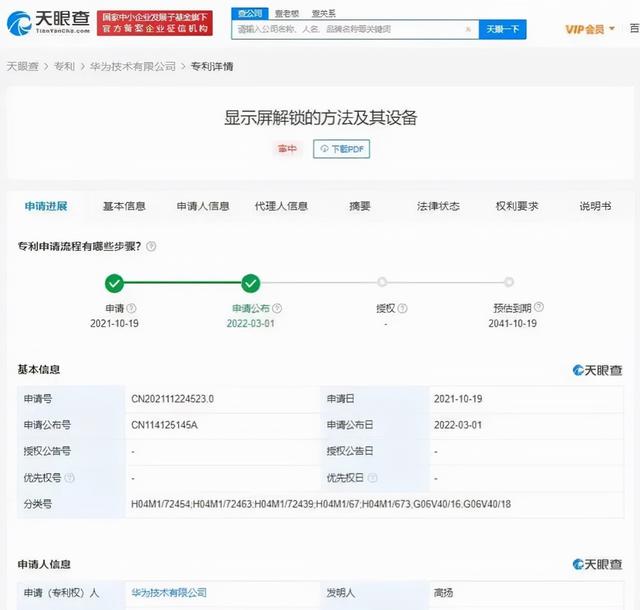This screenshot has height=610, width=640.
Task: Click the 基本信息 section heading
Action: (x=39, y=370)
